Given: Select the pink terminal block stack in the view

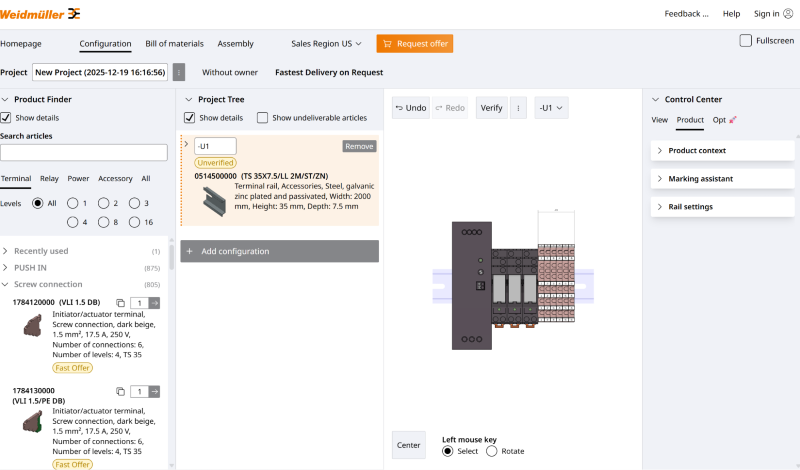Looking at the screenshot, I should (x=556, y=283).
